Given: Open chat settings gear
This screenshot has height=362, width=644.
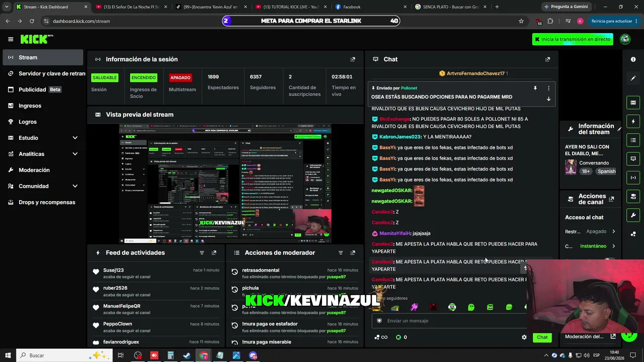Looking at the screenshot, I should coord(524,337).
